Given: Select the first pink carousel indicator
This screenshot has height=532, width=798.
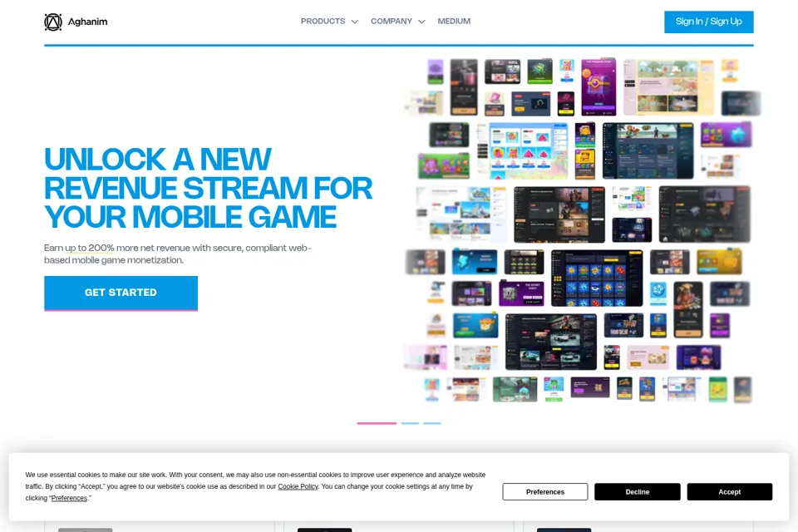Looking at the screenshot, I should click(377, 423).
